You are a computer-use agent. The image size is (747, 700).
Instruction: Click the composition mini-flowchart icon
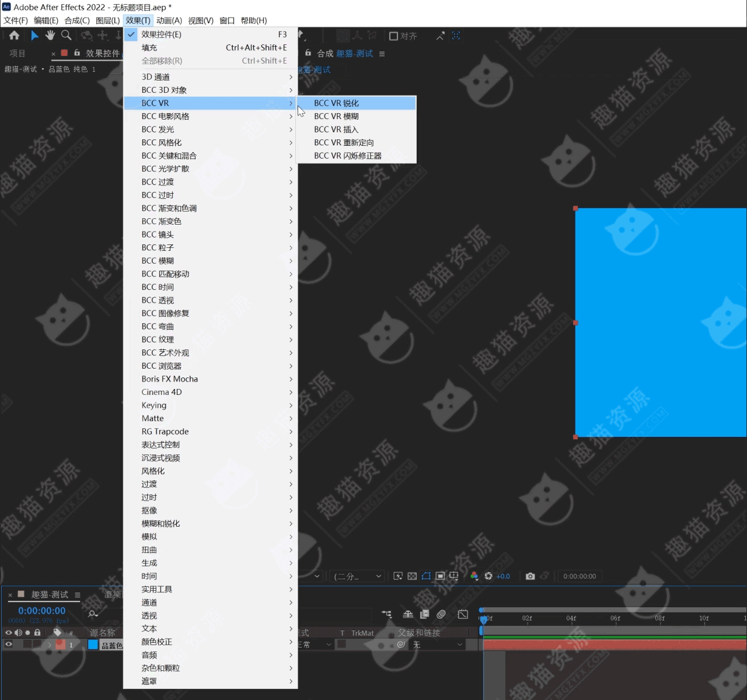coord(387,614)
